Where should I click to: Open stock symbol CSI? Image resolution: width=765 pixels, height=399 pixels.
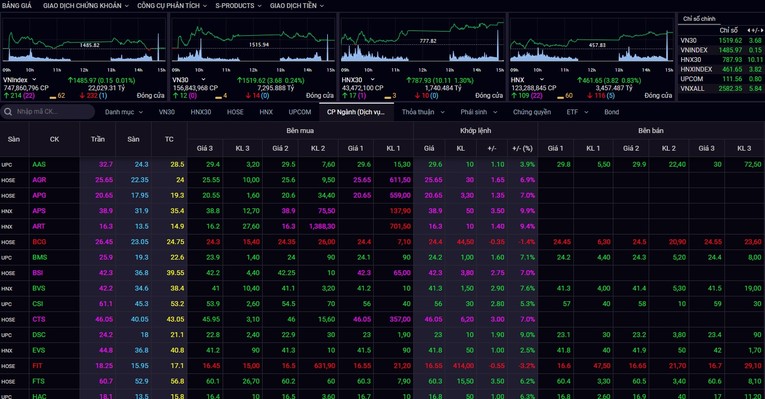coord(38,304)
